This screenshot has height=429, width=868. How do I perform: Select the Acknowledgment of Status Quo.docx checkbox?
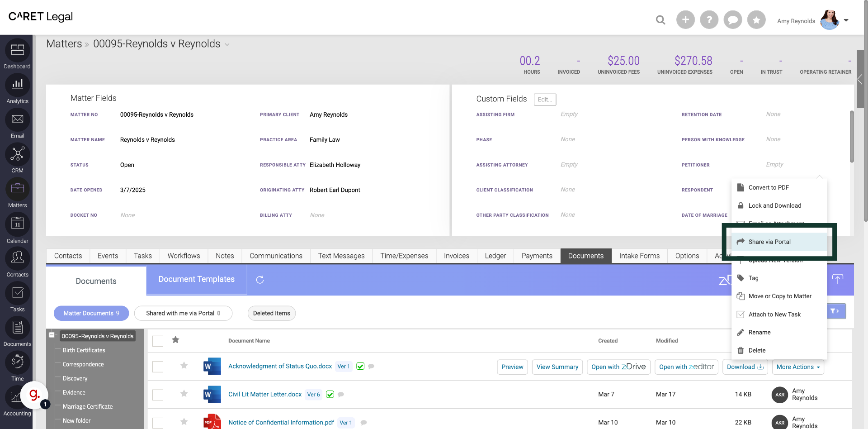click(x=158, y=367)
